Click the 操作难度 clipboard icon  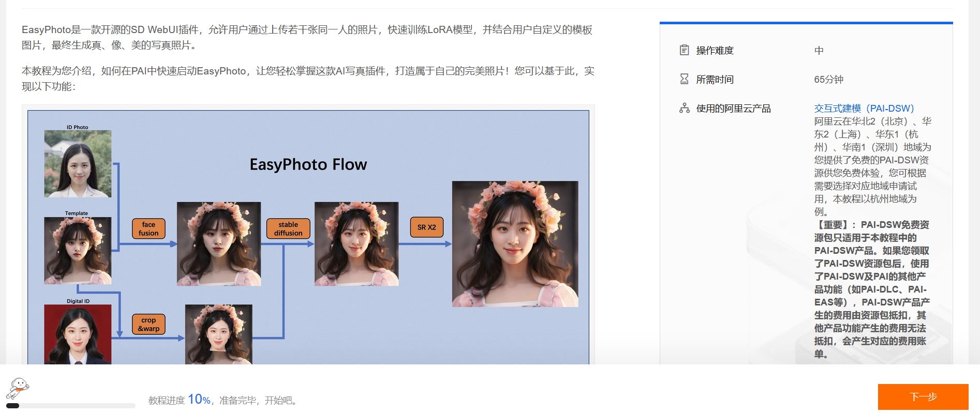click(x=684, y=50)
